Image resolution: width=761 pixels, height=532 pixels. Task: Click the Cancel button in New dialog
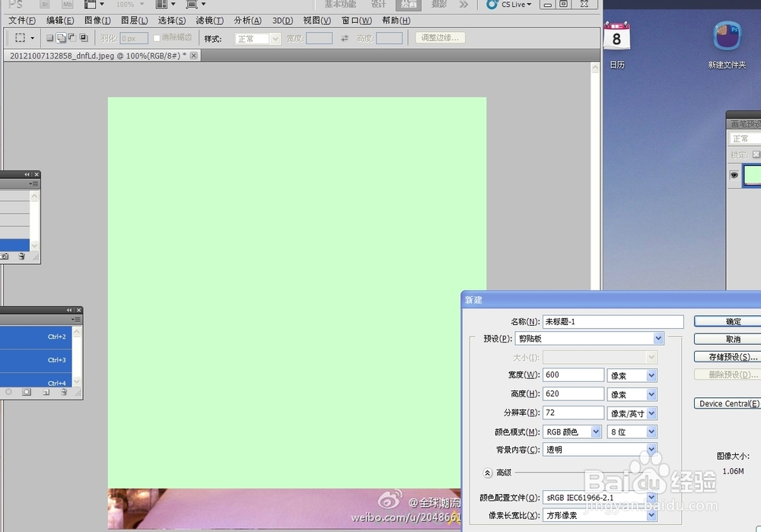728,339
